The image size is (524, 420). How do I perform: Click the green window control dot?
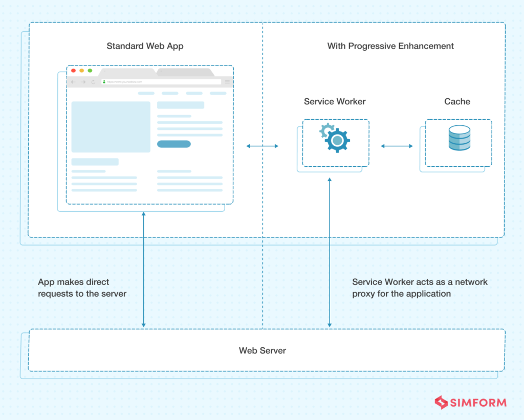pos(90,71)
